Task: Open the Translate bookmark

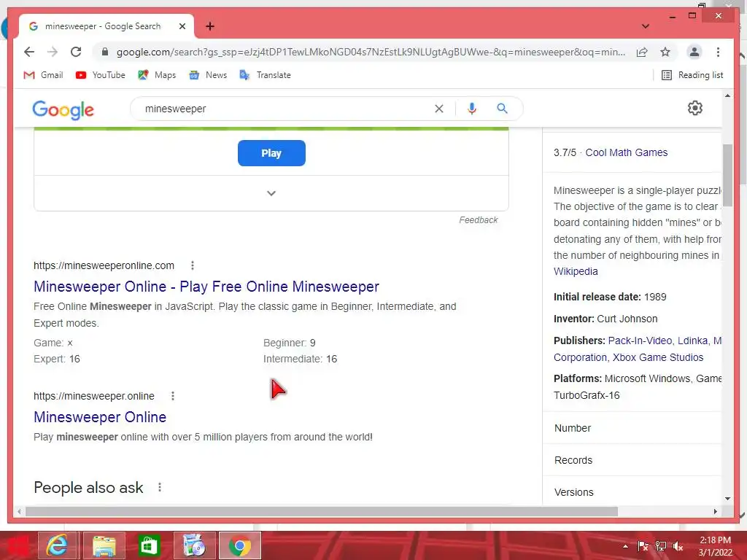Action: click(x=265, y=75)
